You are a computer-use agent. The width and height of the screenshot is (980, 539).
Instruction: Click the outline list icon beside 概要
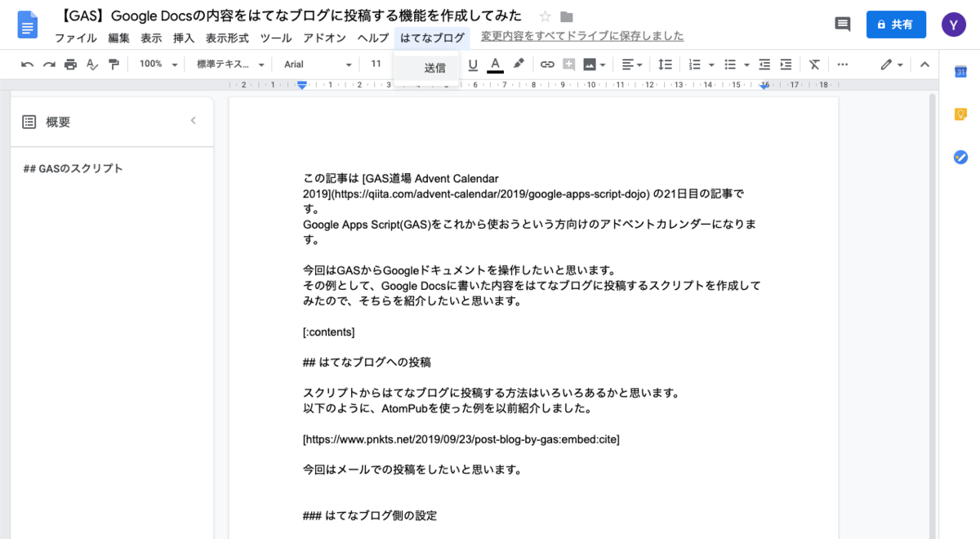(x=29, y=122)
